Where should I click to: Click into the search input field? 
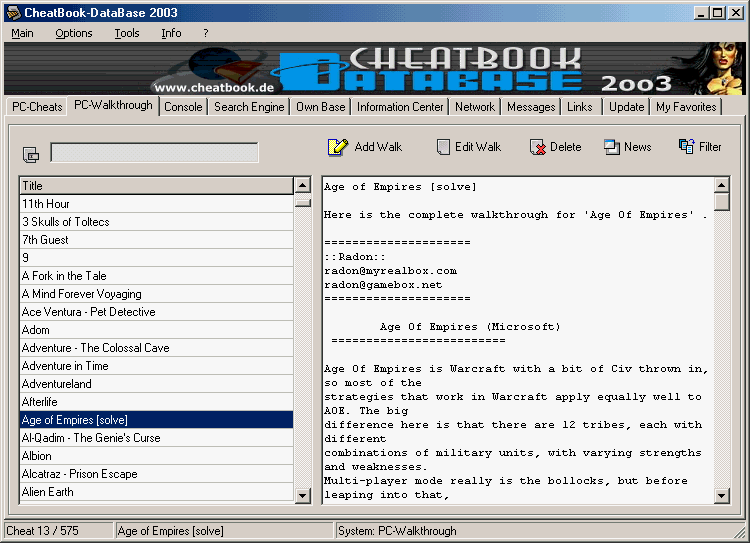[154, 153]
